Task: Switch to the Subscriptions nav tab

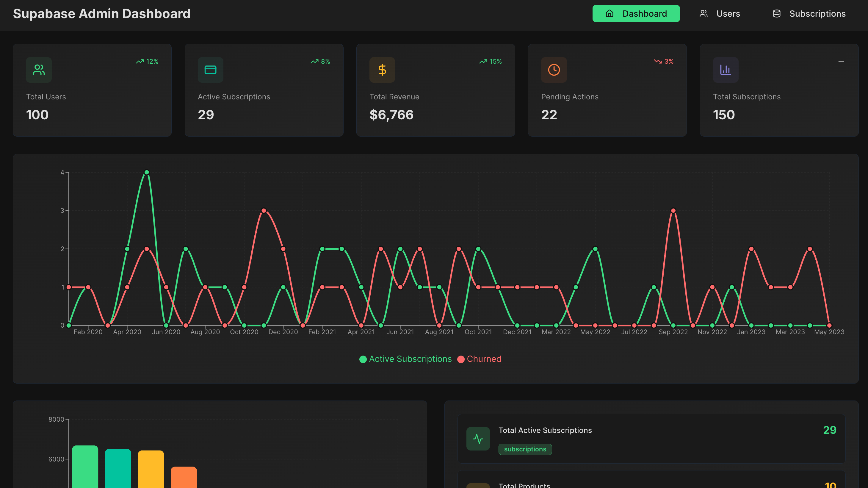Action: coord(809,13)
